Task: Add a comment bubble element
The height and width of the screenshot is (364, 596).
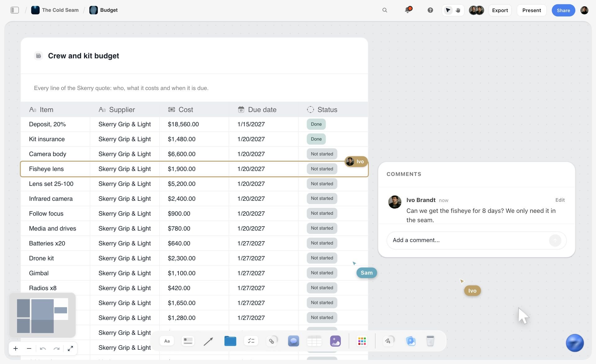Action: pos(293,341)
